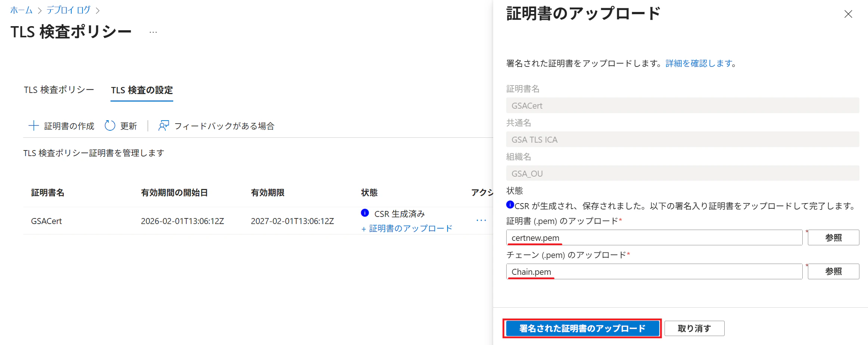Screen dimensions: 868x345
Task: Click the ホーム breadcrumb link
Action: (21, 10)
